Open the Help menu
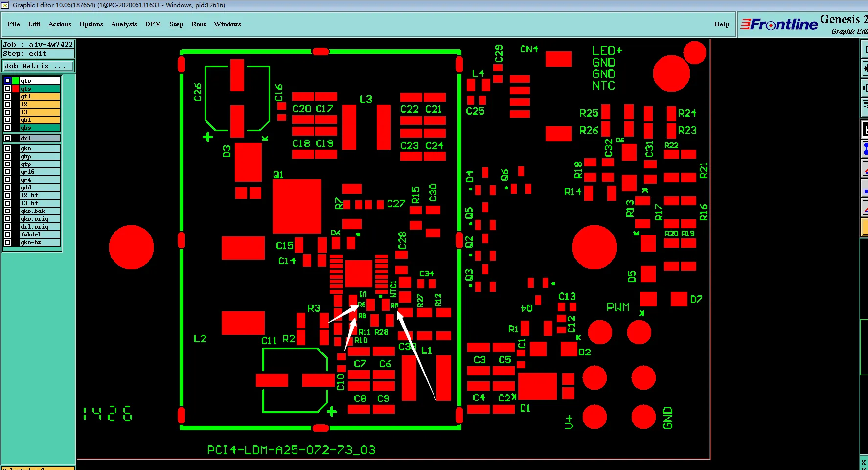The width and height of the screenshot is (868, 470). pos(722,24)
